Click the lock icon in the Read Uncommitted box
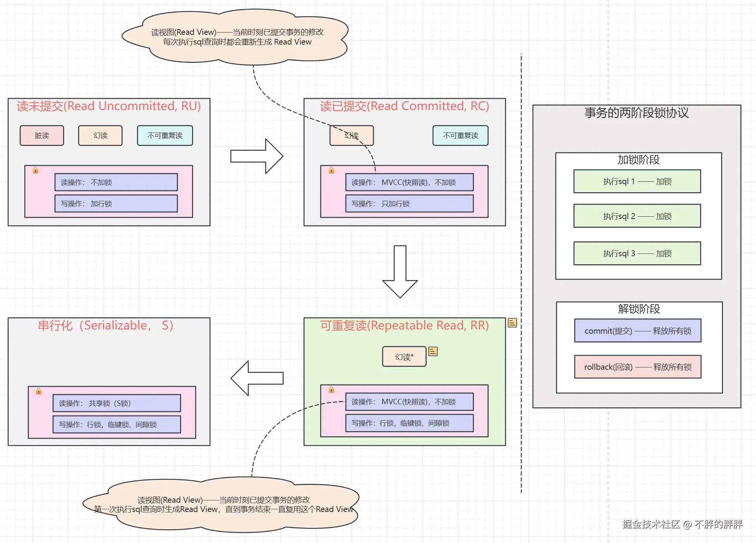Image resolution: width=756 pixels, height=543 pixels. pos(36,171)
